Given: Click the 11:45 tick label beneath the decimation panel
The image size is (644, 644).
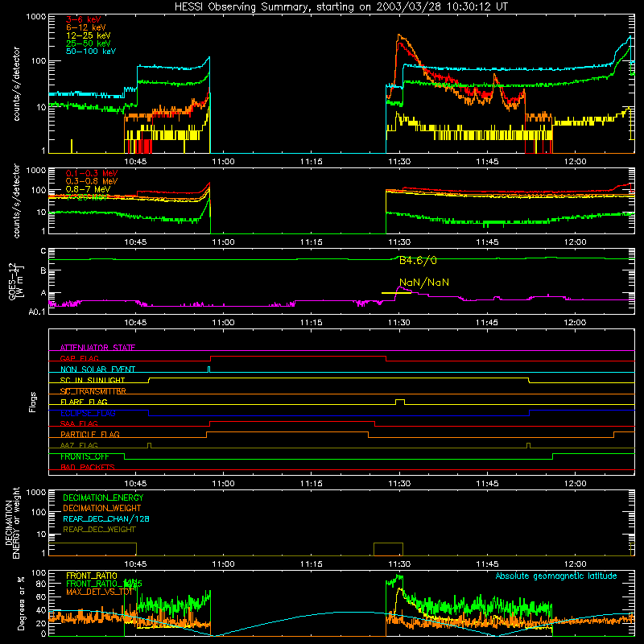Looking at the screenshot, I should 487,564.
